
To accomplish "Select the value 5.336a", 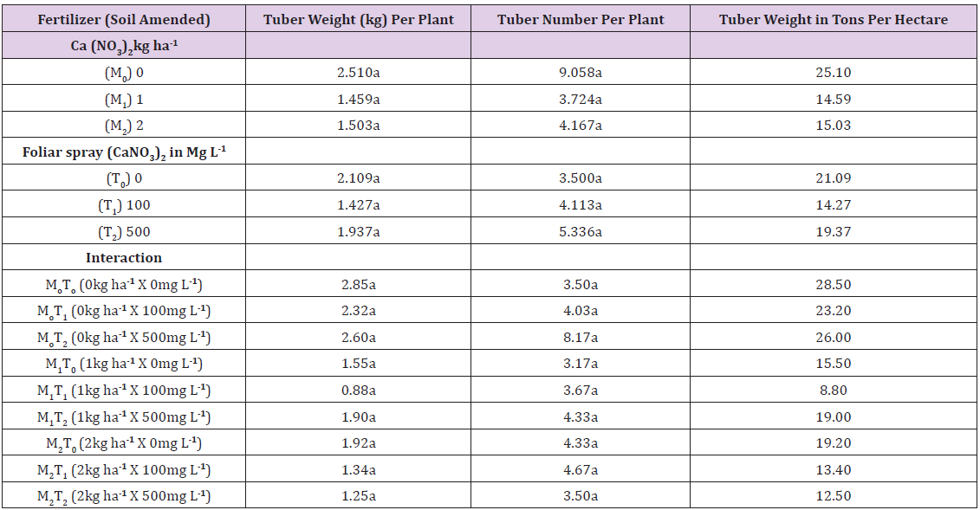I will [x=581, y=231].
